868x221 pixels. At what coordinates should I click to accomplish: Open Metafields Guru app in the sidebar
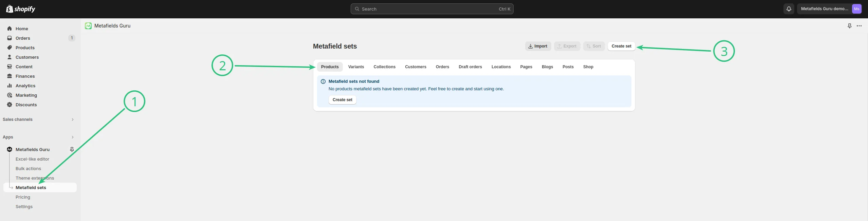coord(33,149)
